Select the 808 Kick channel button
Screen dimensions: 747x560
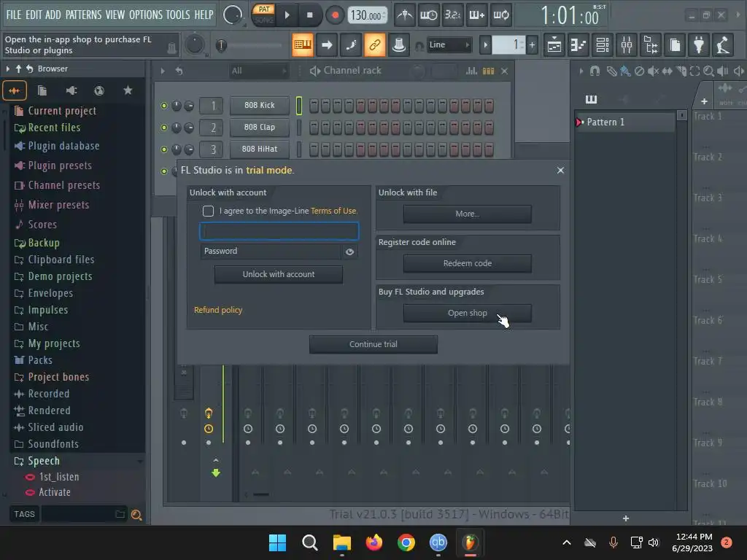(260, 105)
